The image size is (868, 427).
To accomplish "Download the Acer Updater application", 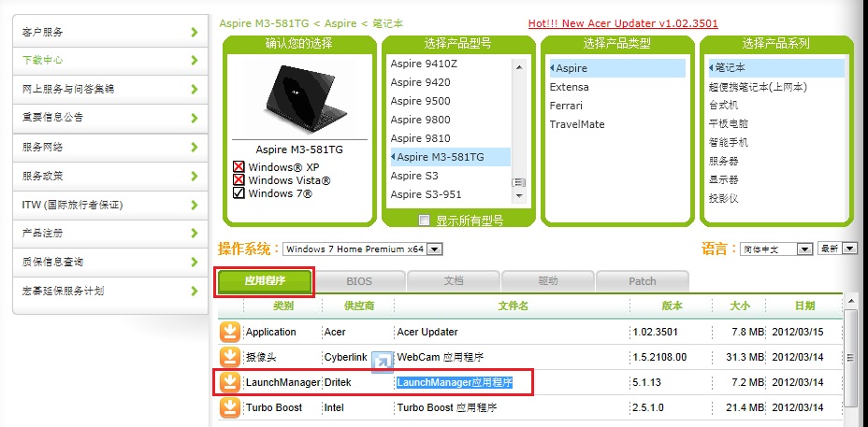I will tap(230, 332).
